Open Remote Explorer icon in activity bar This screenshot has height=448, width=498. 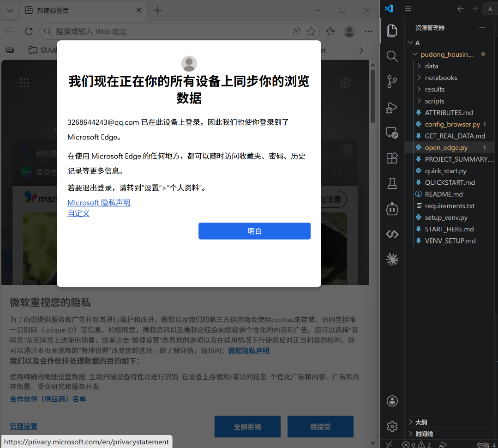(392, 133)
